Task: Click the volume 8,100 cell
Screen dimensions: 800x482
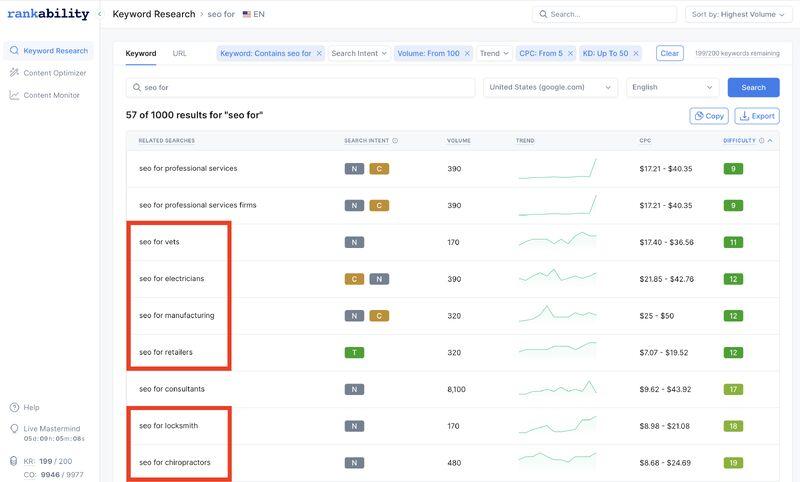Action: [456, 389]
